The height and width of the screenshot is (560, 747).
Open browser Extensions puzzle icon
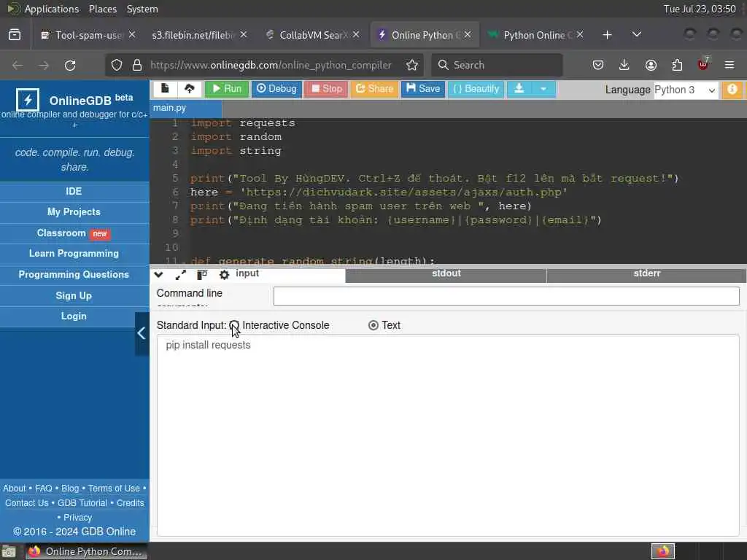pos(677,65)
